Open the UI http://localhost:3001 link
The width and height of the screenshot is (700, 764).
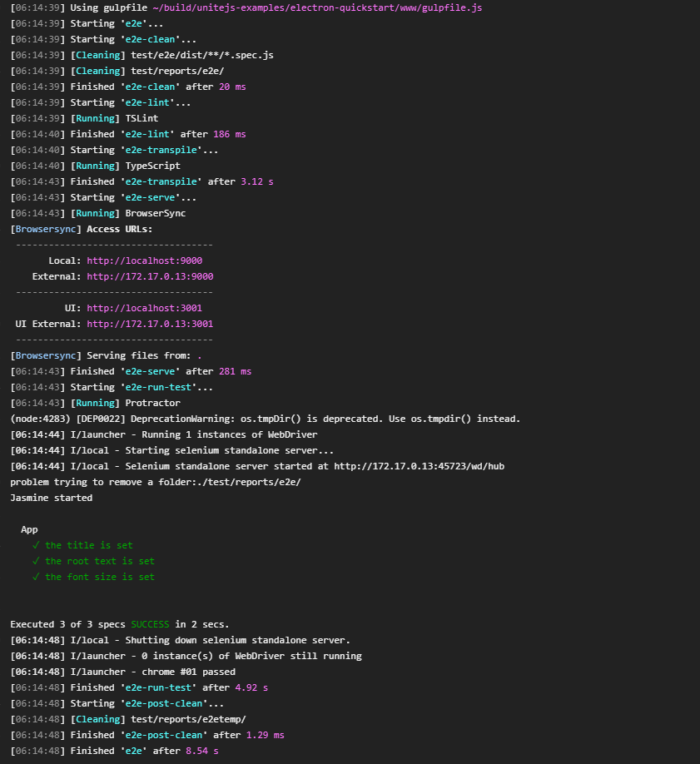(144, 308)
